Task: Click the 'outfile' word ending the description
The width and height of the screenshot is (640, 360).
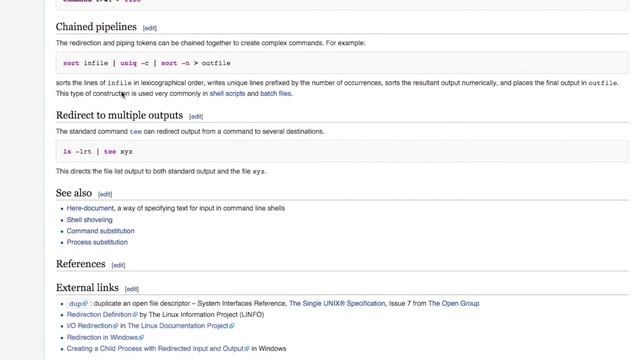Action: [602, 83]
